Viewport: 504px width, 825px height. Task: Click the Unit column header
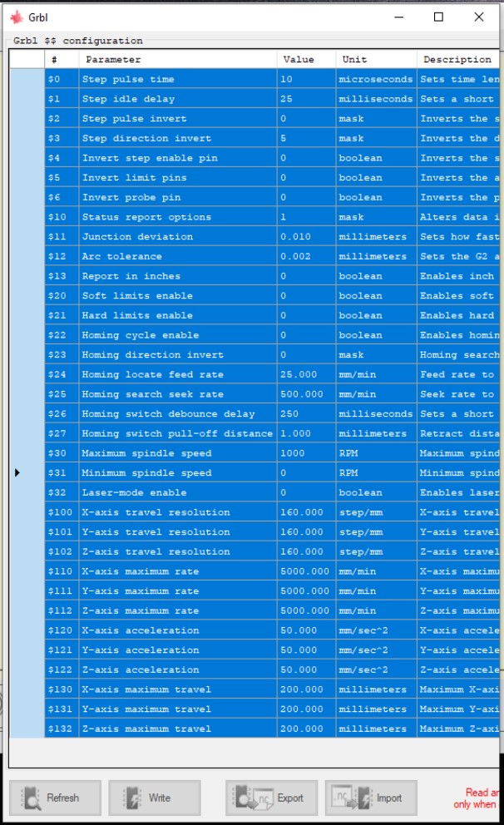376,59
